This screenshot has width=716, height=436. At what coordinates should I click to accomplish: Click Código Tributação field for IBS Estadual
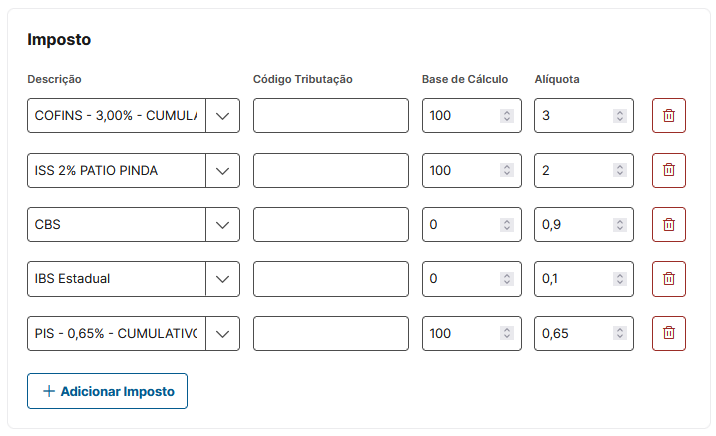pyautogui.click(x=330, y=279)
